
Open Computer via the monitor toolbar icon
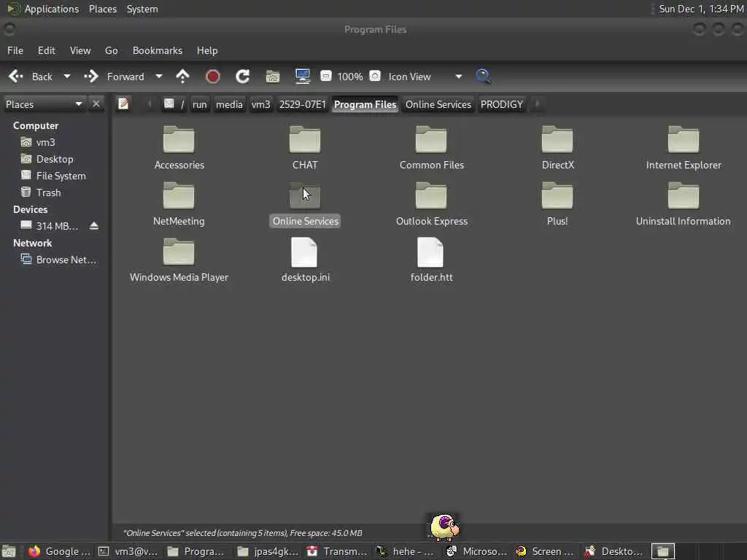(x=303, y=76)
